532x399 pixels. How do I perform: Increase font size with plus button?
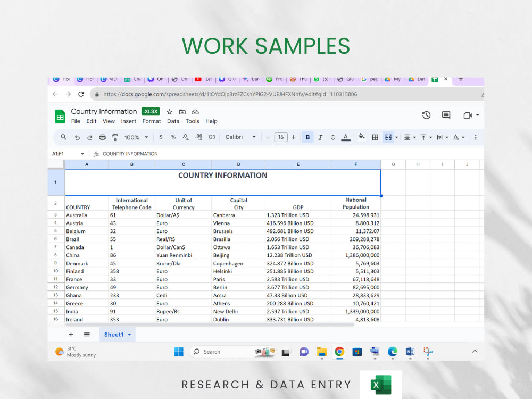click(294, 137)
